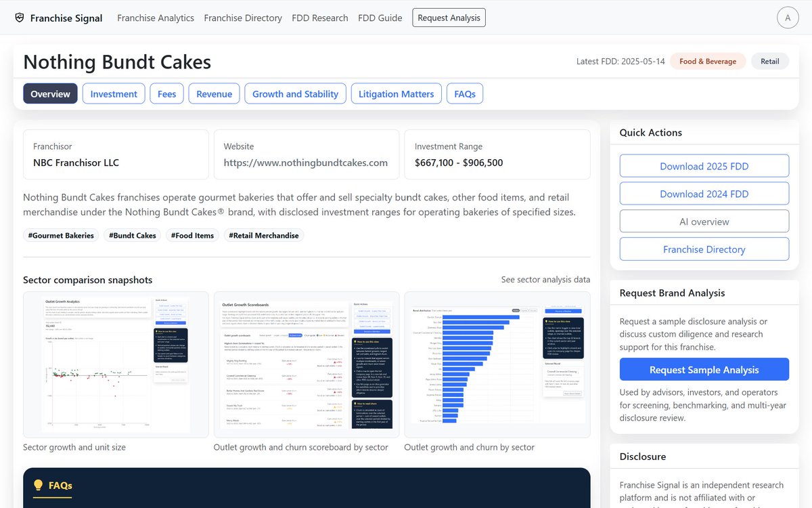The height and width of the screenshot is (508, 812).
Task: Click the lightbulb icon beside FAQs heading
Action: (38, 485)
